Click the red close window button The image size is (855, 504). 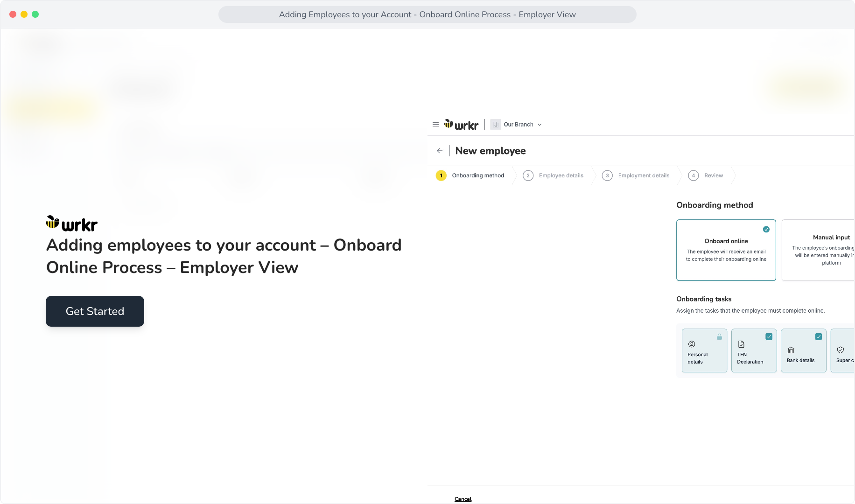(x=13, y=14)
